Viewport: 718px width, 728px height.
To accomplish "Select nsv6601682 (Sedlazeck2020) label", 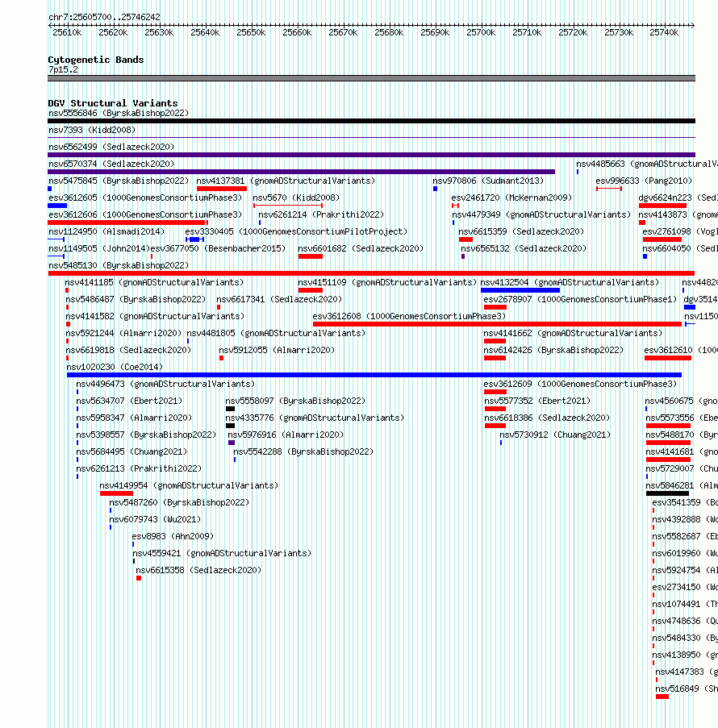I will click(361, 249).
